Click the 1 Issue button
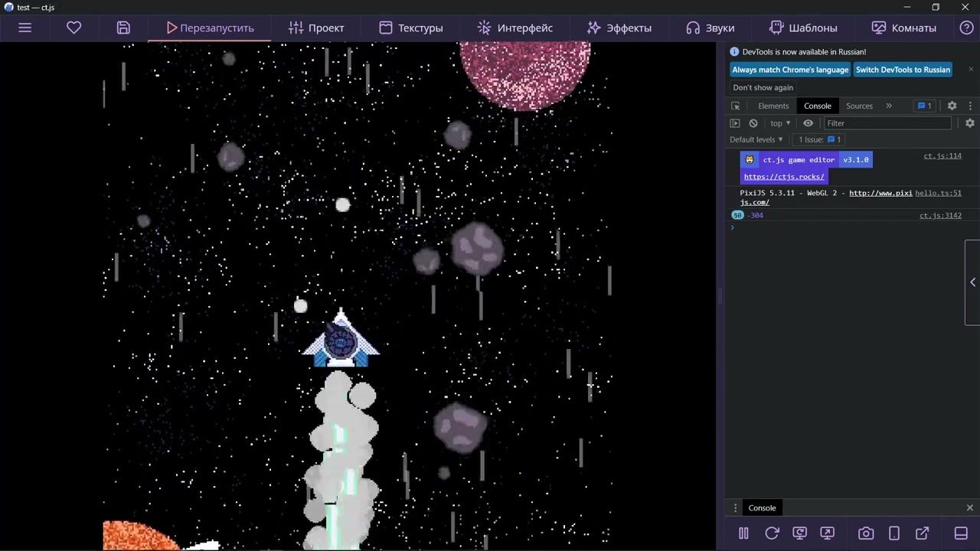 (820, 139)
